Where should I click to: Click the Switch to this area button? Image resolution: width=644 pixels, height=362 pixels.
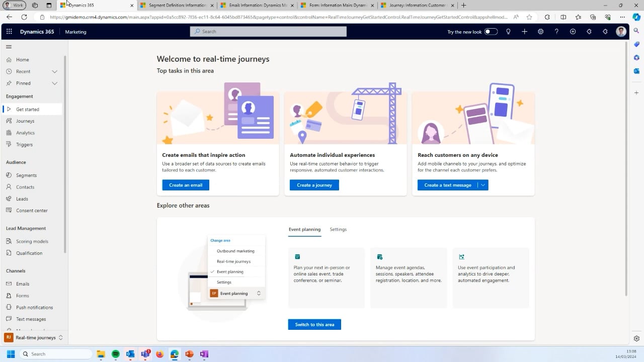[314, 324]
